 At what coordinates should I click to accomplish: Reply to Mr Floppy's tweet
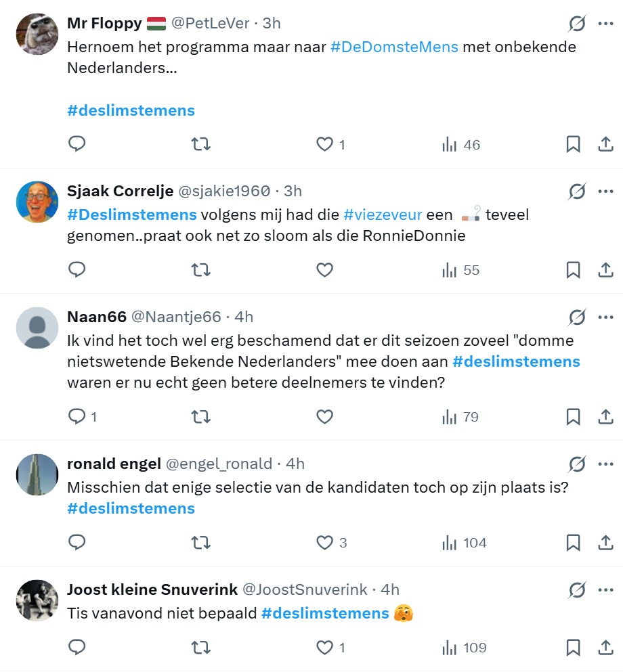[77, 144]
